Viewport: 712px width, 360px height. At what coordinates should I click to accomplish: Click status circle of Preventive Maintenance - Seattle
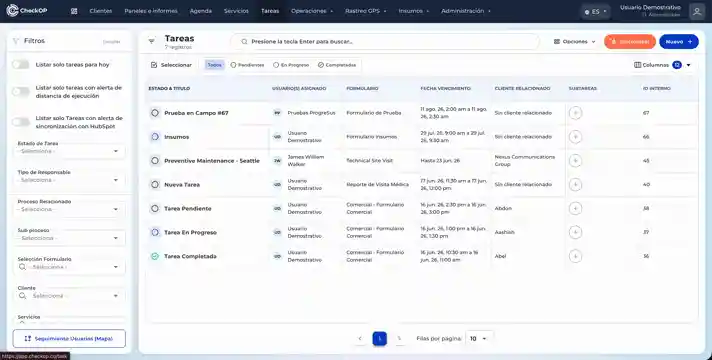pyautogui.click(x=155, y=161)
